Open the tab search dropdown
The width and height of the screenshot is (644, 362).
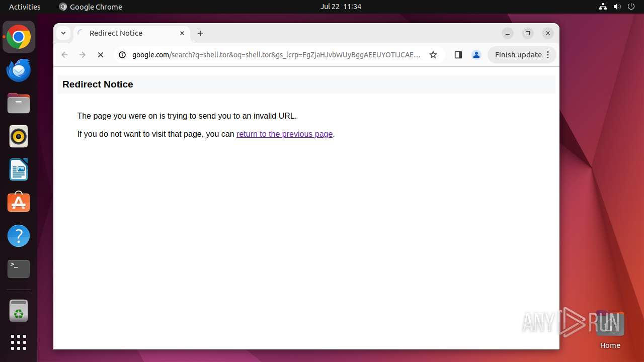coord(63,33)
